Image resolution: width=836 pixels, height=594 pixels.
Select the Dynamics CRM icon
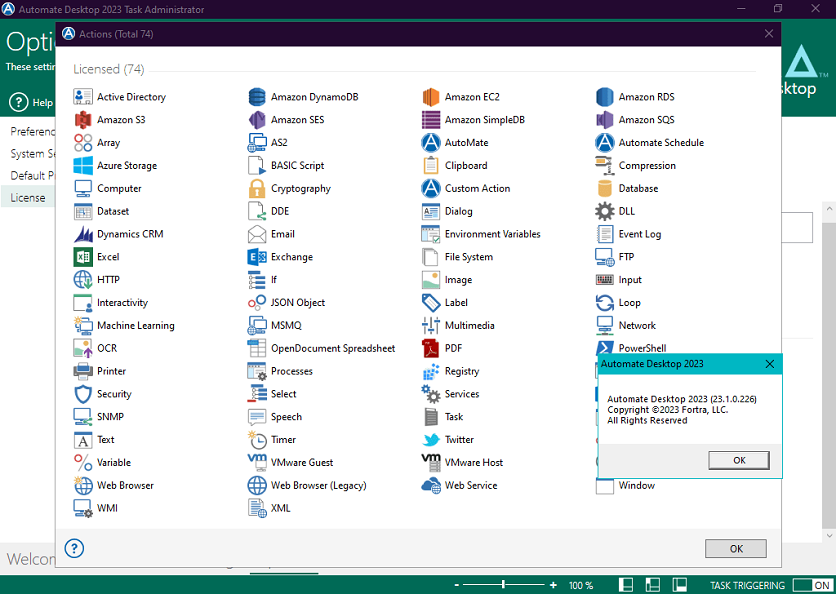coord(83,234)
